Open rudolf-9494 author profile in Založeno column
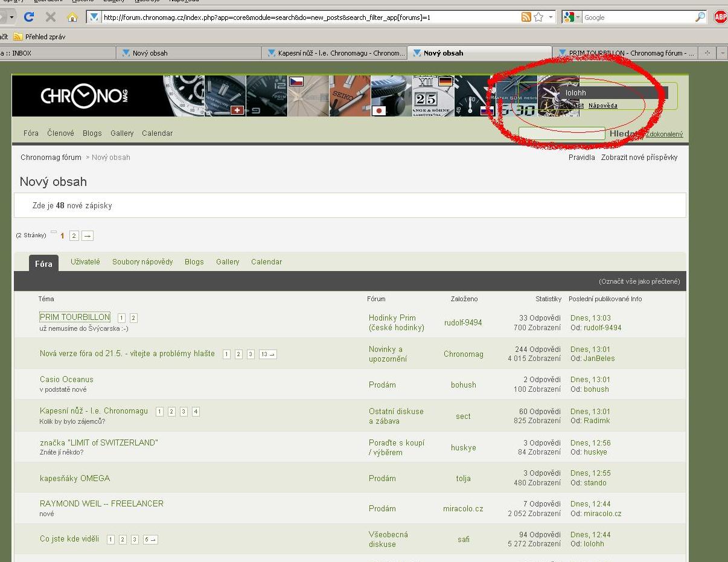The height and width of the screenshot is (562, 728). (x=463, y=323)
